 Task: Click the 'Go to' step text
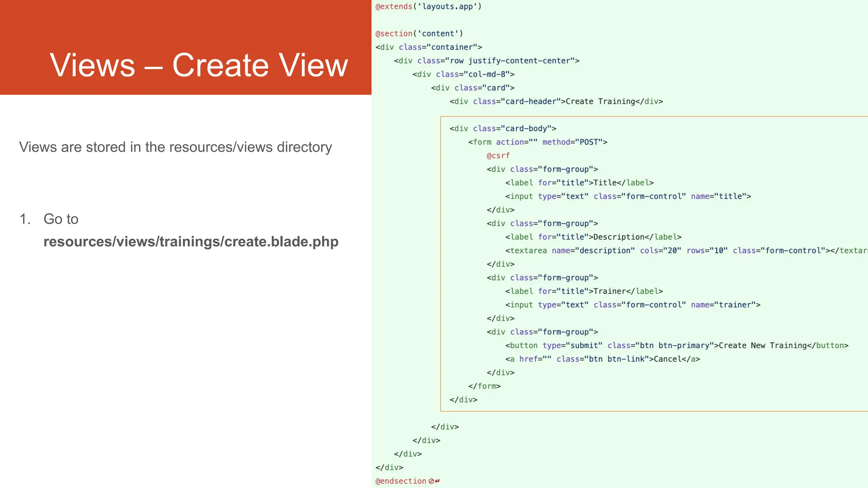61,219
